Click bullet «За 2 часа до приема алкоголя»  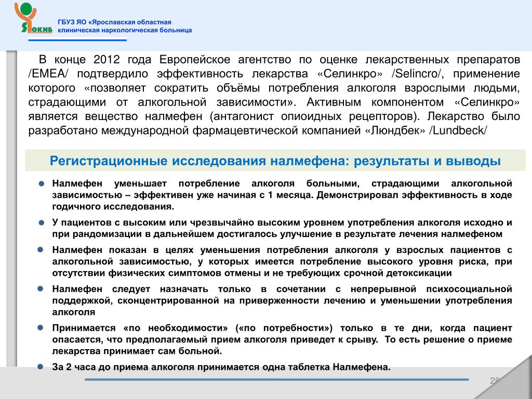(221, 367)
